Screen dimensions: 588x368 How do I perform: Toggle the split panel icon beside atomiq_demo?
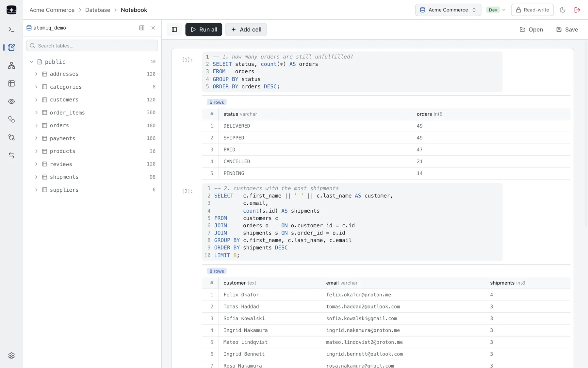click(141, 28)
